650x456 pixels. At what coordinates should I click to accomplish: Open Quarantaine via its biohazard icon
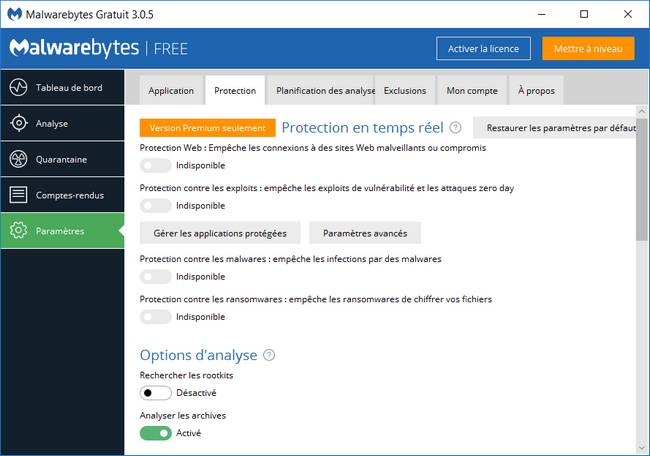(x=18, y=159)
